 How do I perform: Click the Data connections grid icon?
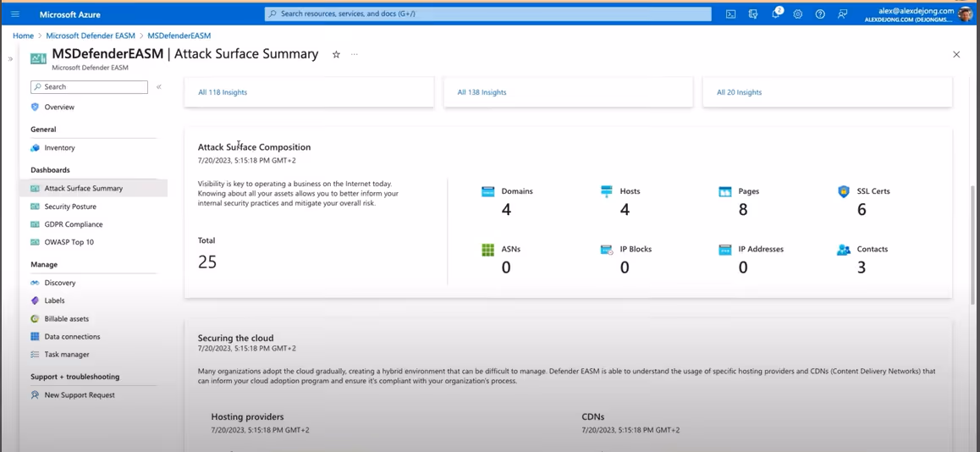coord(35,336)
